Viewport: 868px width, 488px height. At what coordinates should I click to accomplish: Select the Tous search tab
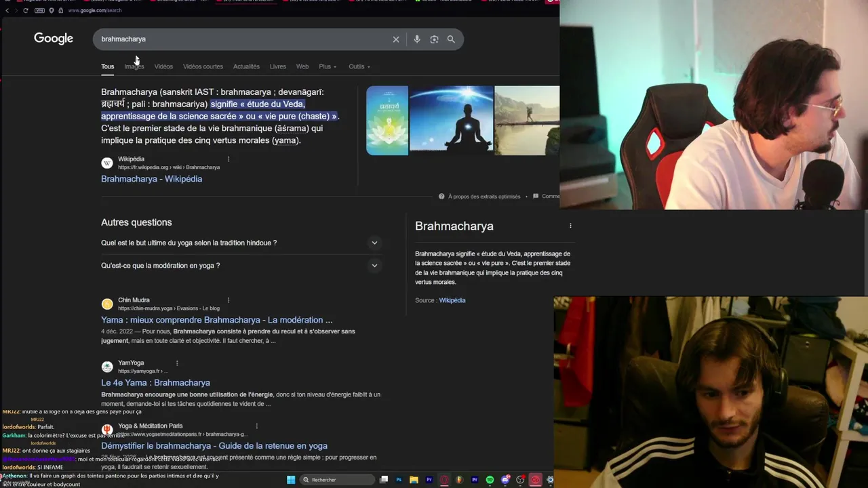coord(108,66)
